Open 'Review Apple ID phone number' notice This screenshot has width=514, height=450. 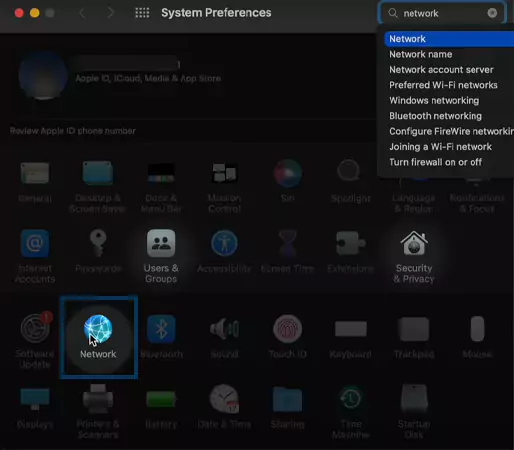(x=73, y=131)
